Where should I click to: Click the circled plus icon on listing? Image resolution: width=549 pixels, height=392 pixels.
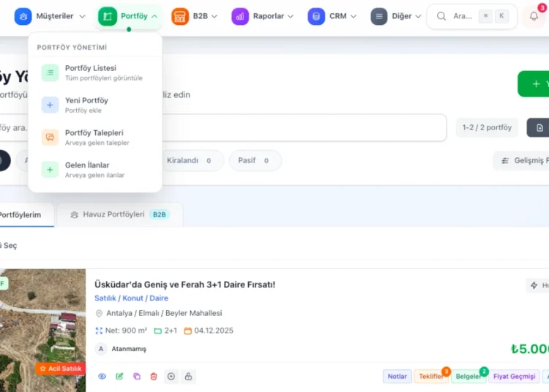(171, 377)
